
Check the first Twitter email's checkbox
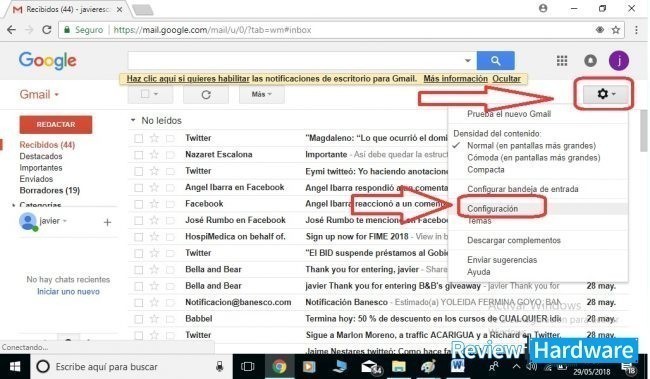point(138,138)
